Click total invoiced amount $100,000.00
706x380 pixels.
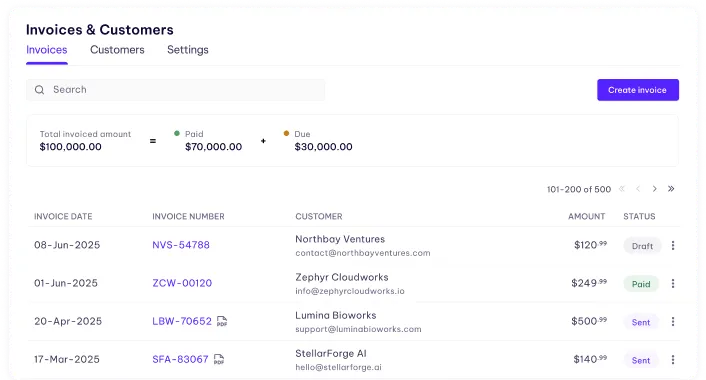tap(70, 147)
